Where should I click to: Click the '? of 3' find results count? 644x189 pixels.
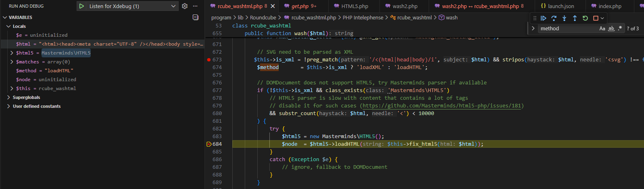click(633, 28)
